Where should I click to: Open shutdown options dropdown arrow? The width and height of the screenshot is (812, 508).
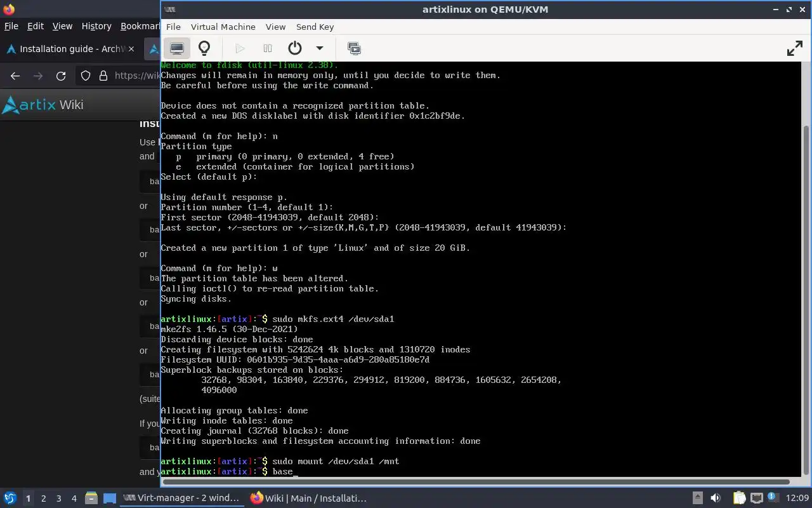320,48
